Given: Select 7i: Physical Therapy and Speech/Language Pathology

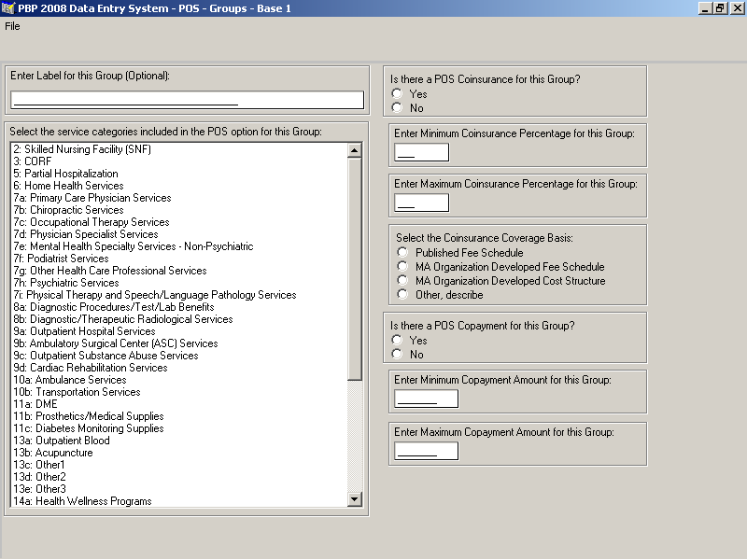Looking at the screenshot, I should [x=179, y=295].
